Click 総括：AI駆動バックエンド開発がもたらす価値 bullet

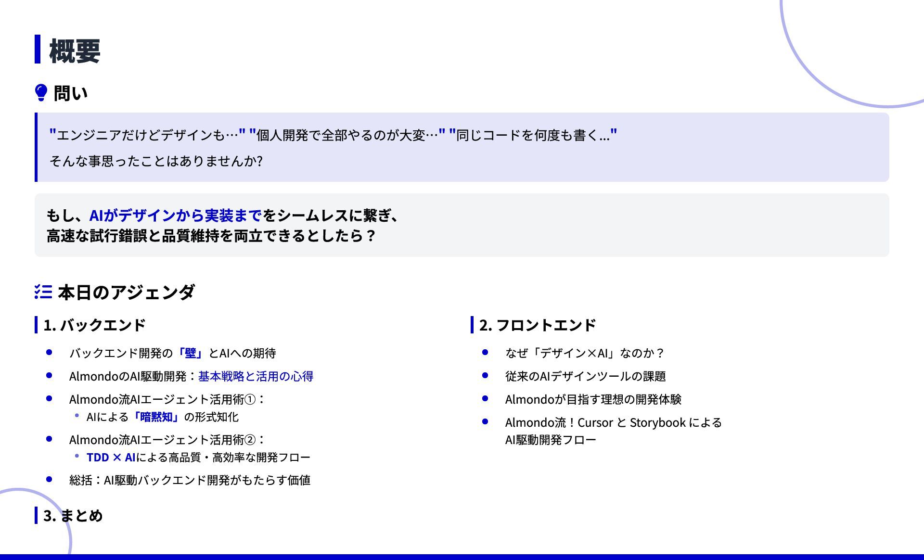pyautogui.click(x=190, y=480)
